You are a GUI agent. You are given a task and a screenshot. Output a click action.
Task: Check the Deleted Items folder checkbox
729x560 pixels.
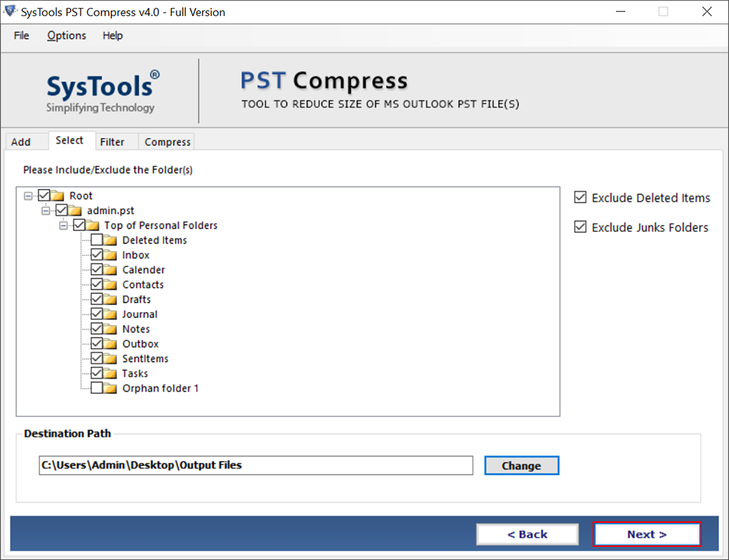(x=97, y=240)
